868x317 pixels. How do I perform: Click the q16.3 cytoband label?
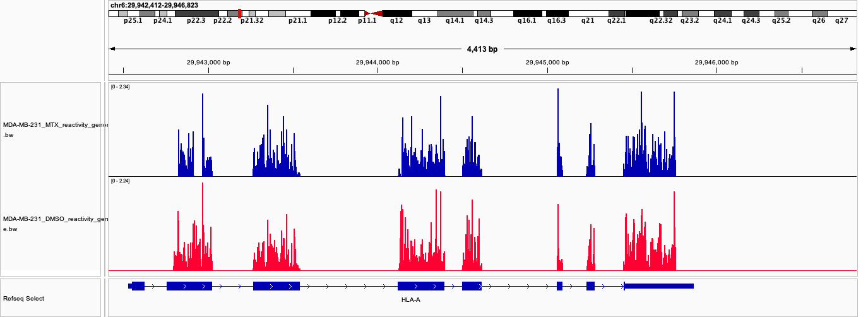[557, 21]
